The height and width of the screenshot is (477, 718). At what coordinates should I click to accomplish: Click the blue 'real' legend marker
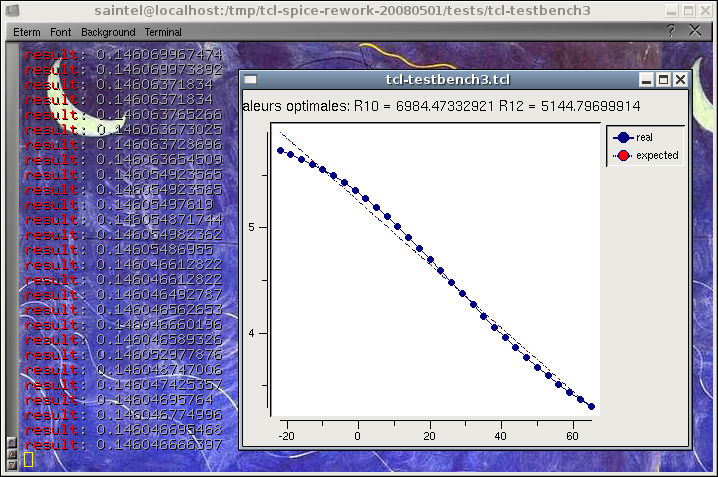pyautogui.click(x=624, y=138)
